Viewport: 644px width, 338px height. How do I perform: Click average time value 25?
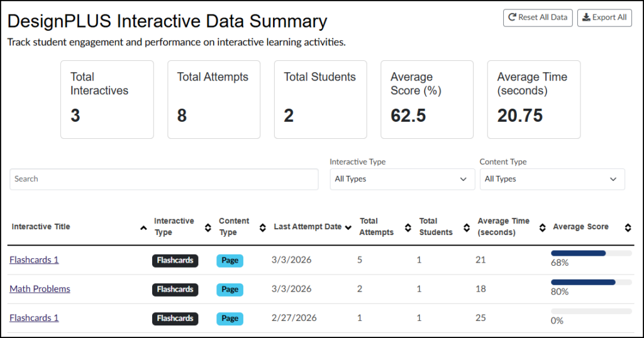pyautogui.click(x=480, y=318)
